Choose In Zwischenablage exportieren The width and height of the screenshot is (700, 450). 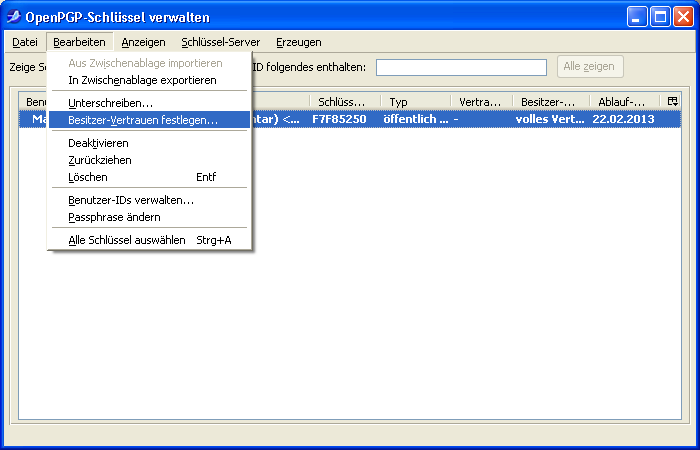pos(149,80)
